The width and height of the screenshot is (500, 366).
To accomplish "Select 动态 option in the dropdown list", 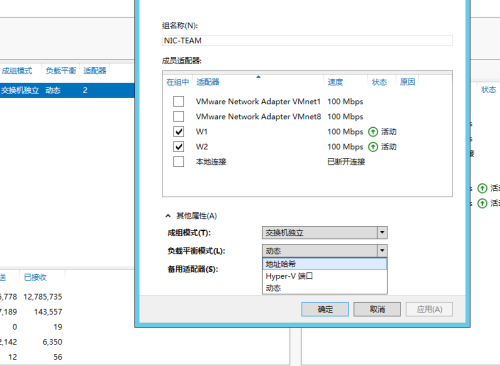I will click(x=325, y=288).
